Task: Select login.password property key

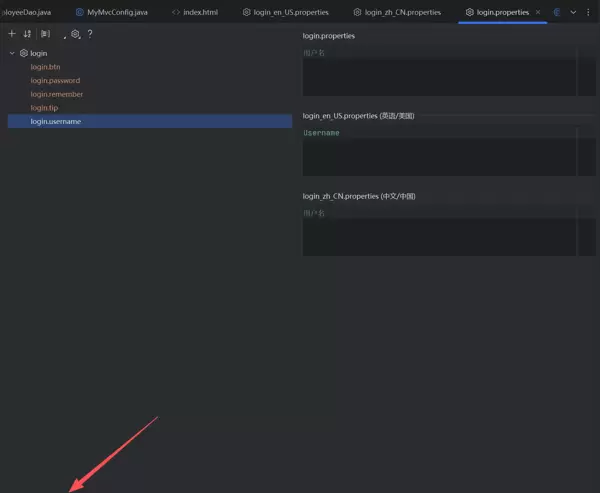Action: click(55, 80)
